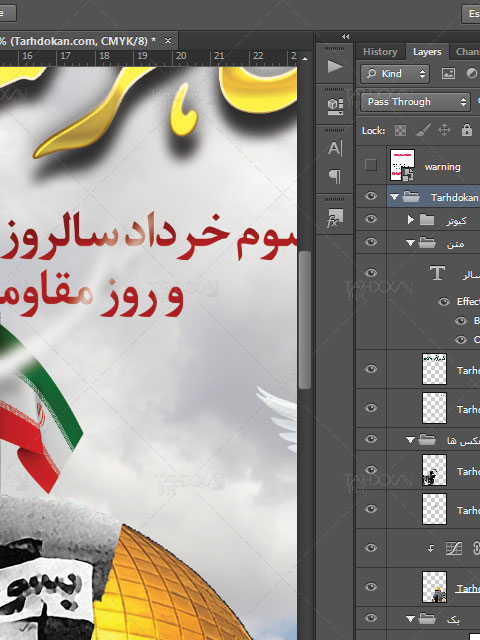Show the warning layer visibility box
This screenshot has width=480, height=640.
[371, 165]
